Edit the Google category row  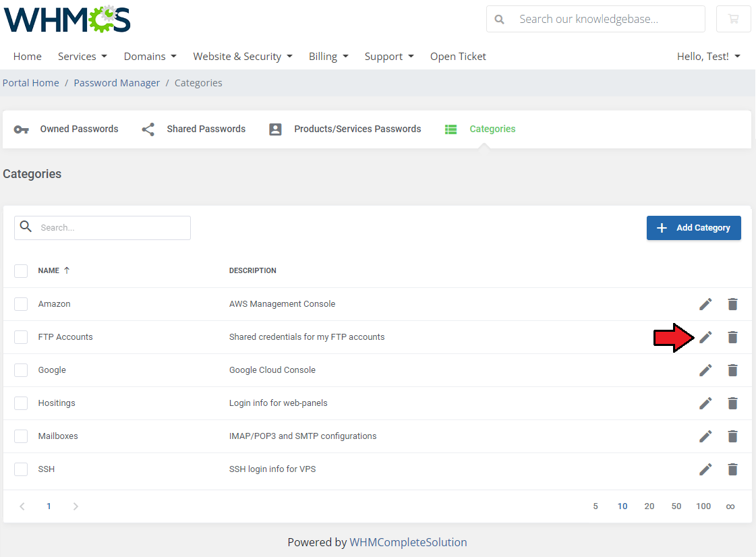pos(705,370)
